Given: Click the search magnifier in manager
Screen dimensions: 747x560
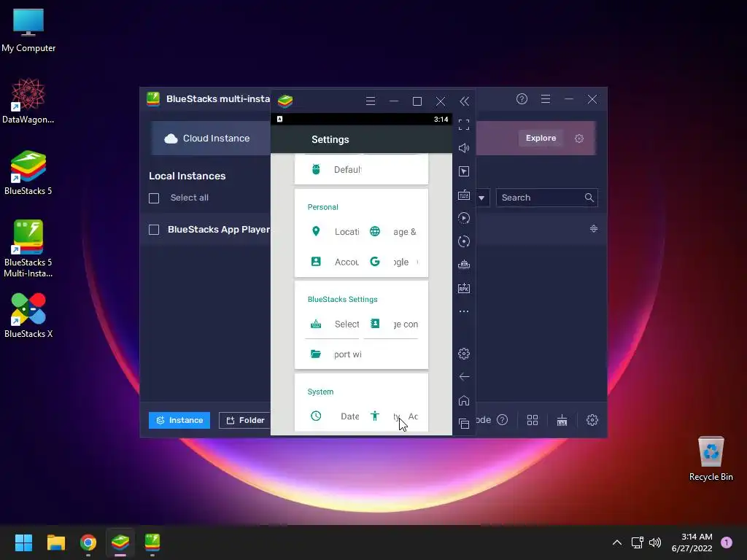Looking at the screenshot, I should tap(589, 198).
